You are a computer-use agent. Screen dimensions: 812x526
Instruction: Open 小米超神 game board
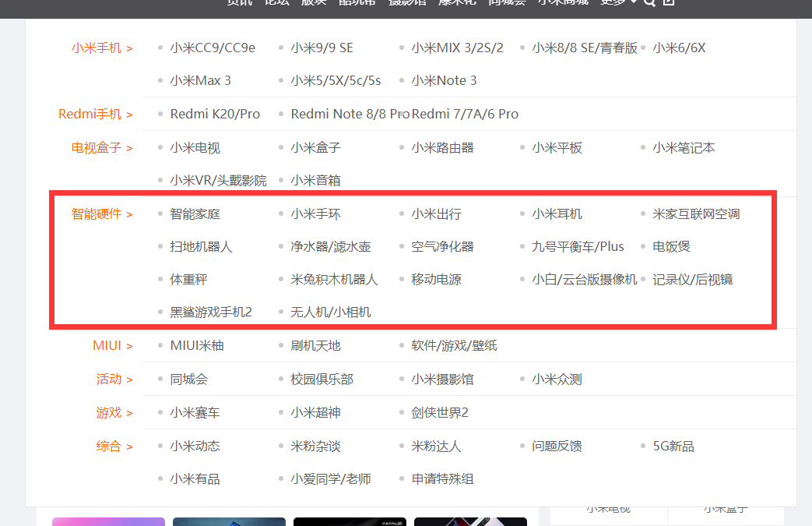click(x=316, y=413)
